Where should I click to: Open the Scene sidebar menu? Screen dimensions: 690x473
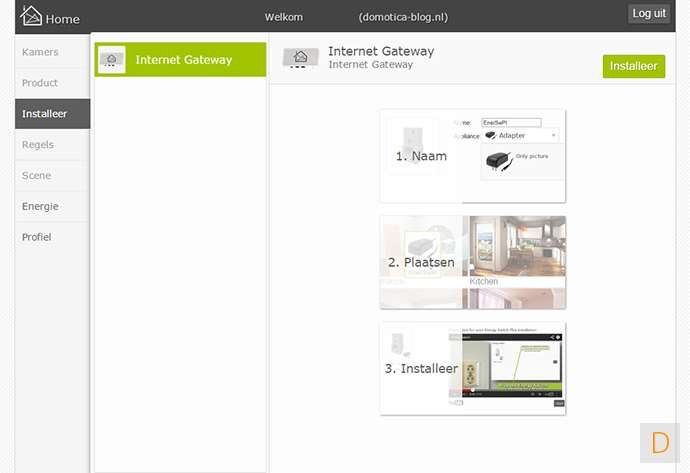pos(52,175)
